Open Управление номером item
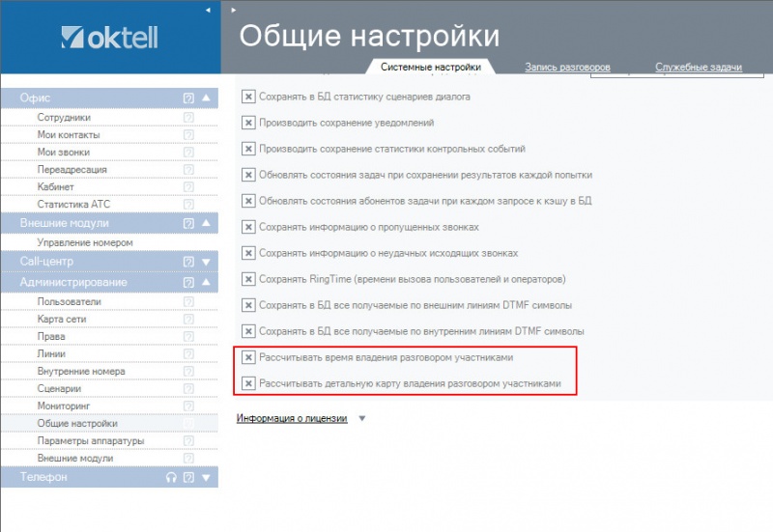Screen dimensions: 773x532 click(85, 243)
